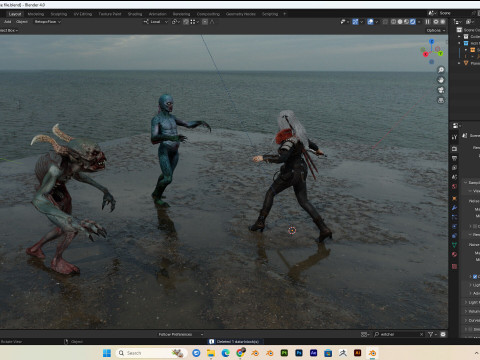This screenshot has width=480, height=360.
Task: Open the Modifiers wrench properties tab
Action: pyautogui.click(x=454, y=208)
